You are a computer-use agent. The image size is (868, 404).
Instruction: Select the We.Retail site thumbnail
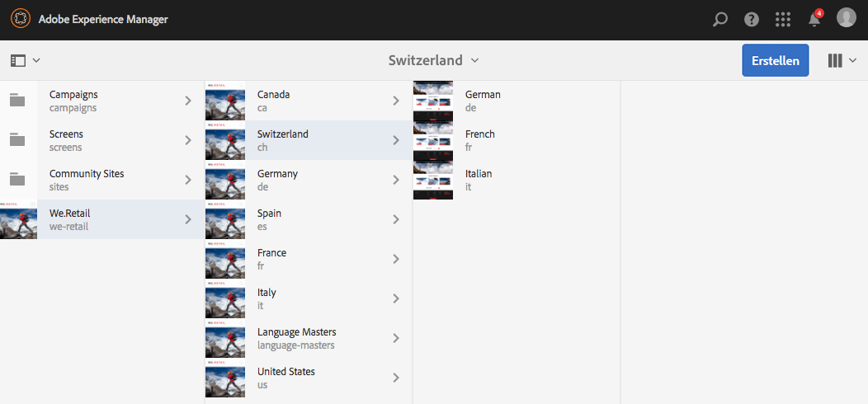point(18,219)
